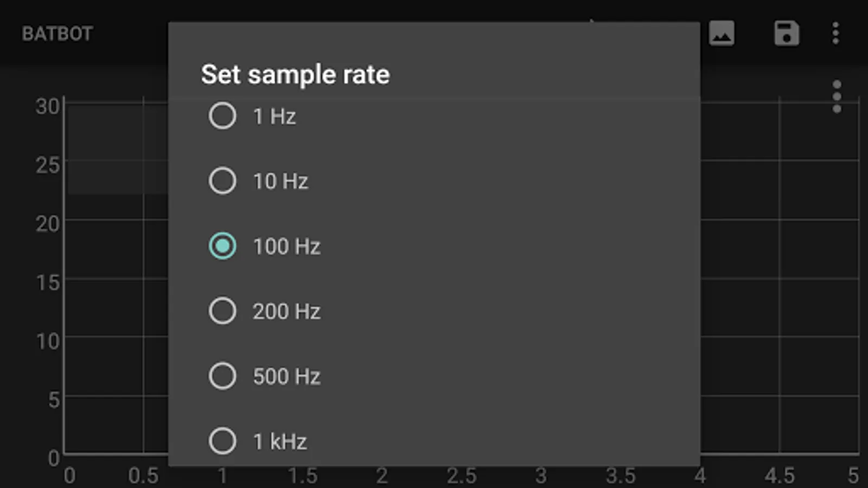Viewport: 868px width, 488px height.
Task: Select the 1 Hz radio button
Action: pyautogui.click(x=222, y=115)
